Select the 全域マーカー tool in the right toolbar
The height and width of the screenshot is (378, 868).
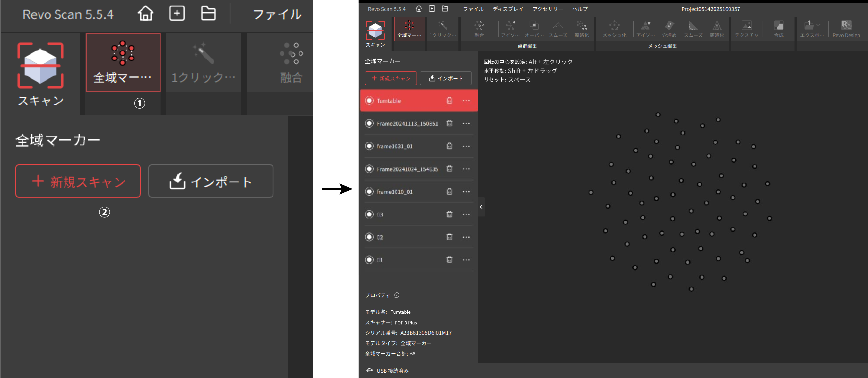tap(409, 29)
